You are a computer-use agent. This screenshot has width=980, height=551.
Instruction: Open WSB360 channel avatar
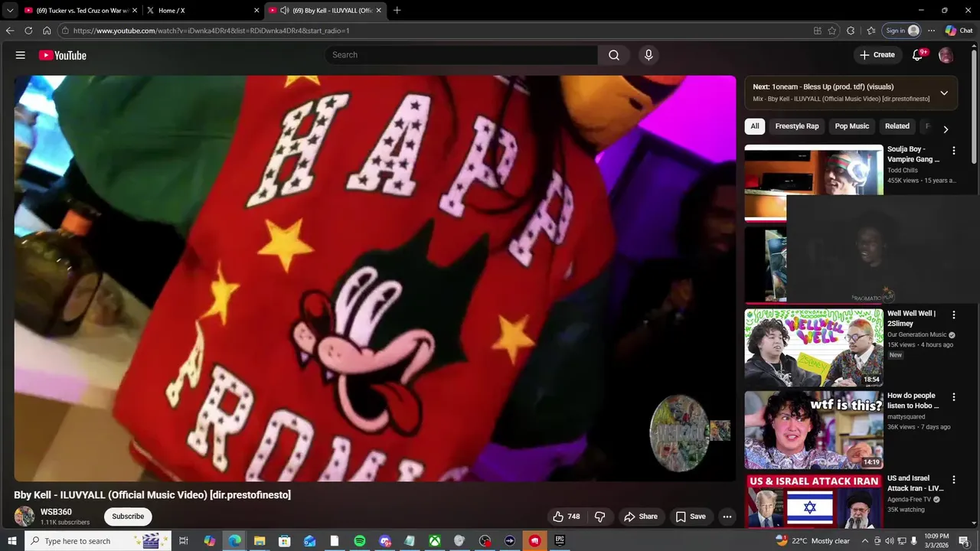(x=24, y=517)
